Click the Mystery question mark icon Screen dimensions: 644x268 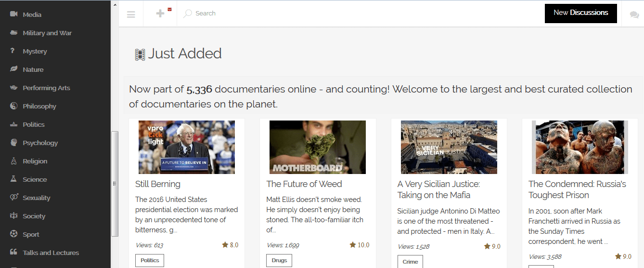13,51
